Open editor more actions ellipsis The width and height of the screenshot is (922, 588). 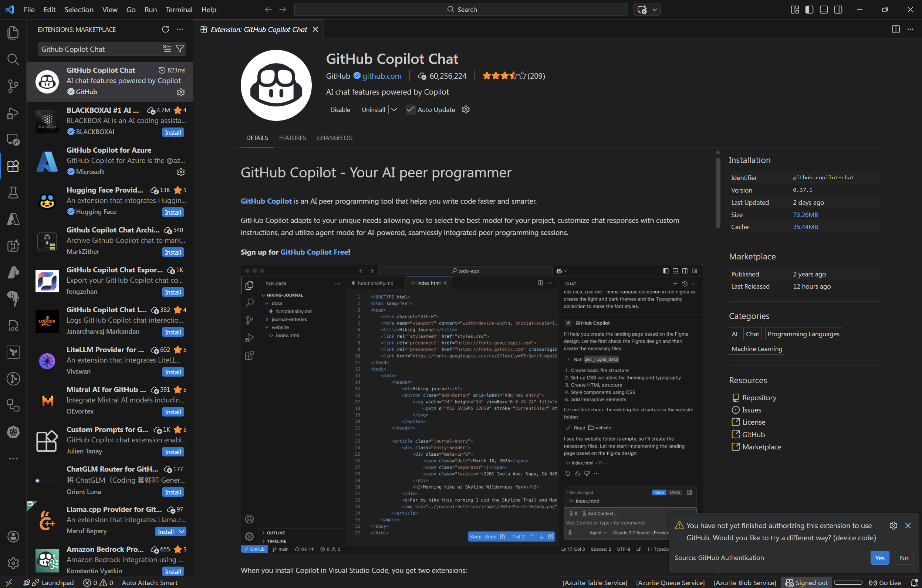pyautogui.click(x=910, y=30)
